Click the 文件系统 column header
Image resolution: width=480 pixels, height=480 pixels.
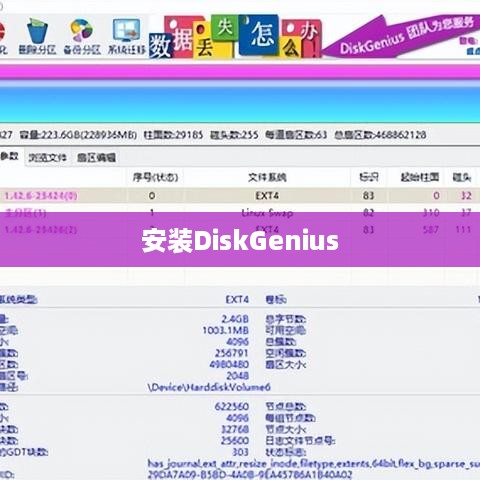(x=267, y=177)
